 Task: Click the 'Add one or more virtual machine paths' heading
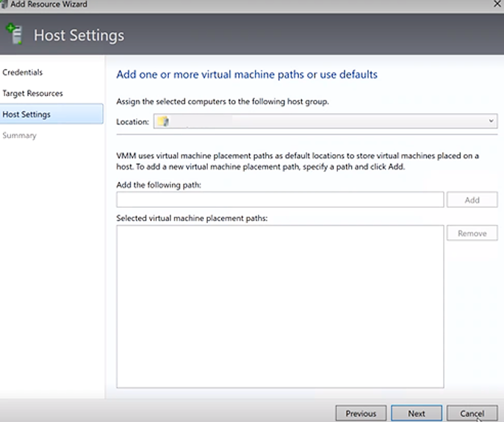[247, 75]
